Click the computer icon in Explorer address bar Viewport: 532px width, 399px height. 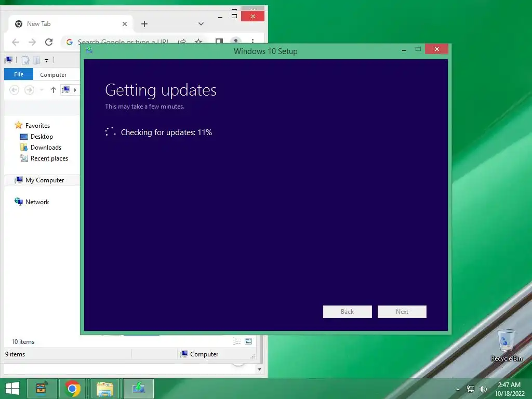[x=66, y=89]
